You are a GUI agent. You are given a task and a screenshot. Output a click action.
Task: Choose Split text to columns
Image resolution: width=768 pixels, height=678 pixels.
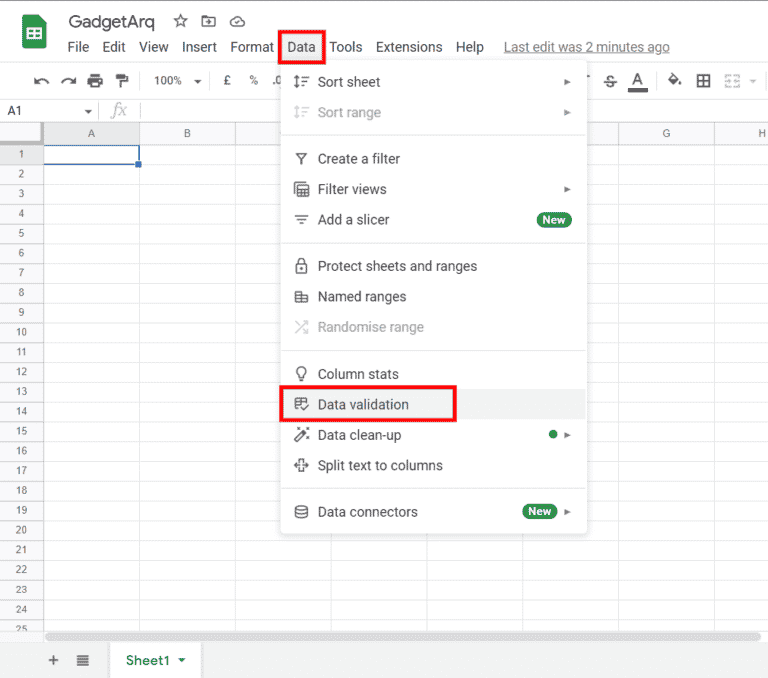click(x=434, y=465)
